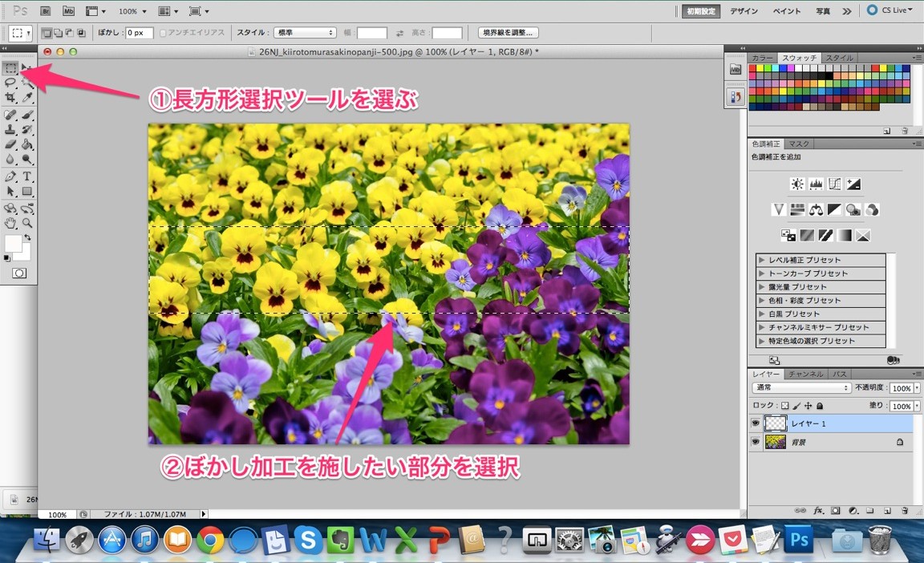Select the Lasso tool
This screenshot has width=924, height=563.
point(11,83)
